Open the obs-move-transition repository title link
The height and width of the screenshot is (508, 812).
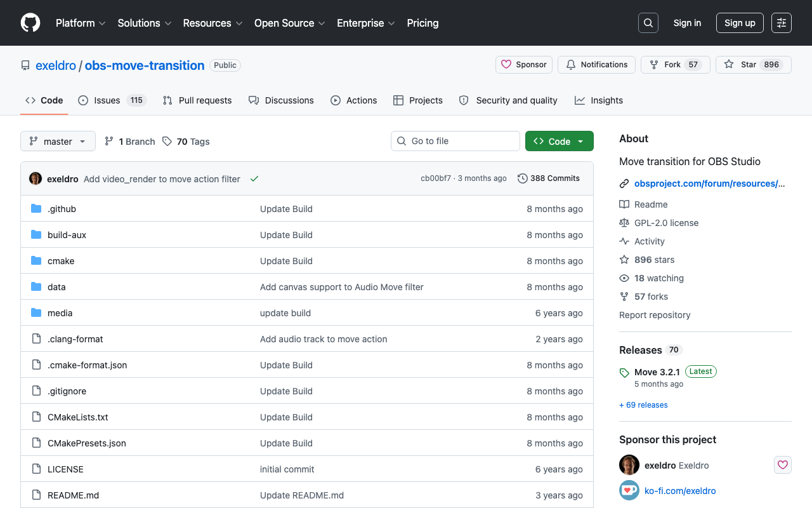[145, 65]
